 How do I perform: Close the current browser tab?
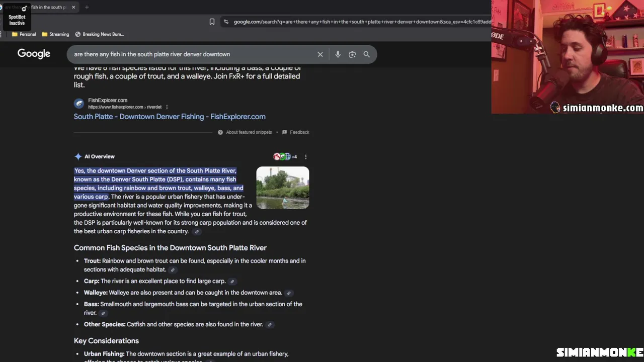[x=73, y=7]
